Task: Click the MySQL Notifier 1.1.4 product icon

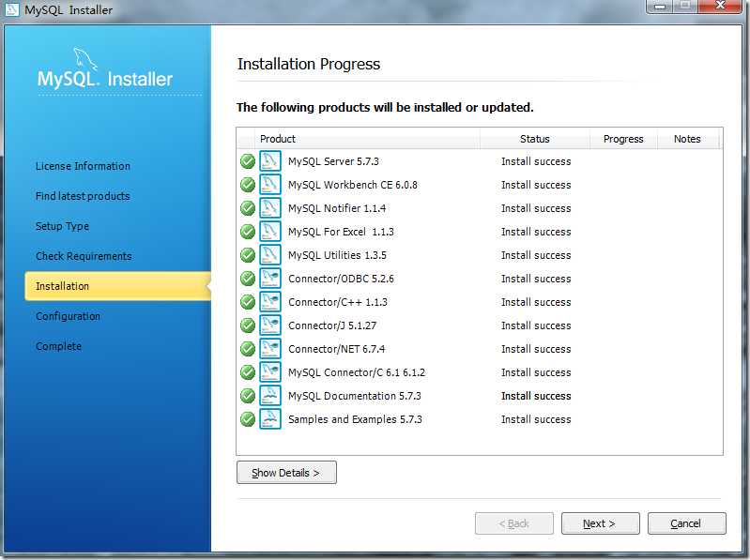Action: [x=269, y=208]
